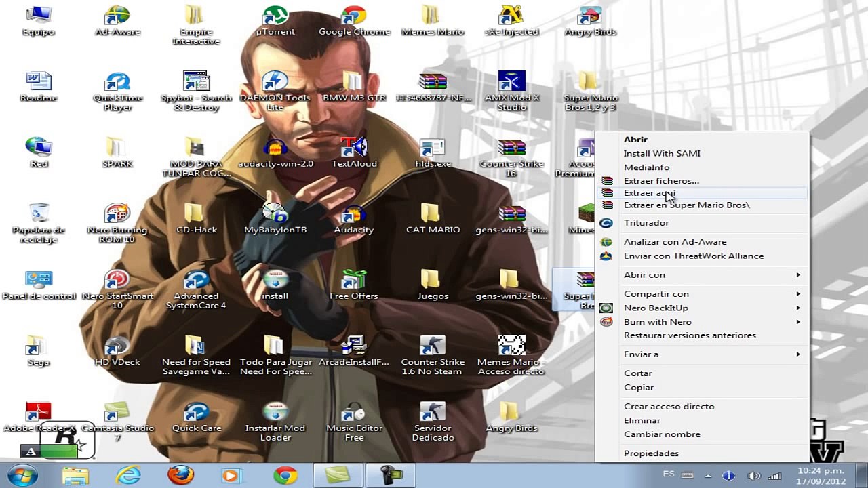The image size is (868, 488).
Task: Open Firefox from the taskbar
Action: [180, 475]
